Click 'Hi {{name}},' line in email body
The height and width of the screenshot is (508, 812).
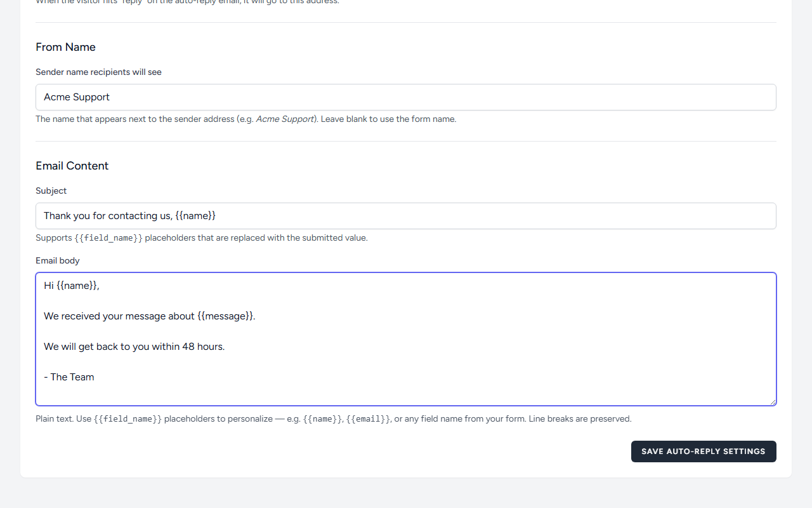[x=72, y=286]
